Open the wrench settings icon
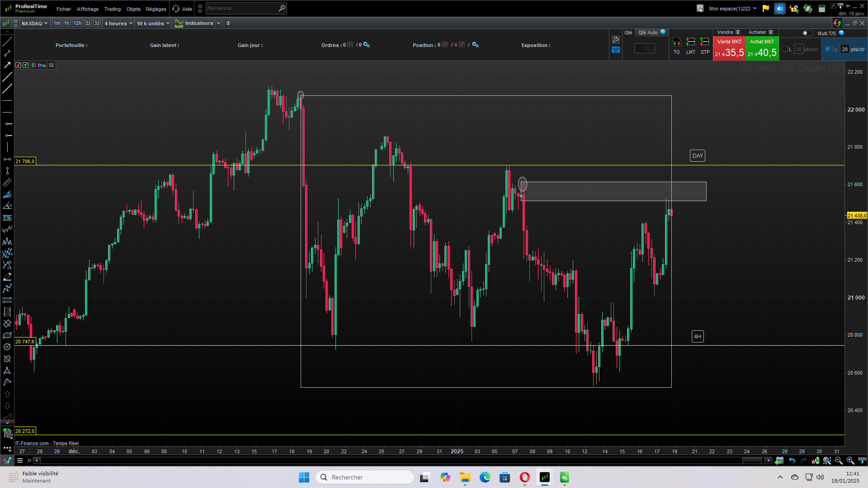The width and height of the screenshot is (868, 488). [615, 40]
